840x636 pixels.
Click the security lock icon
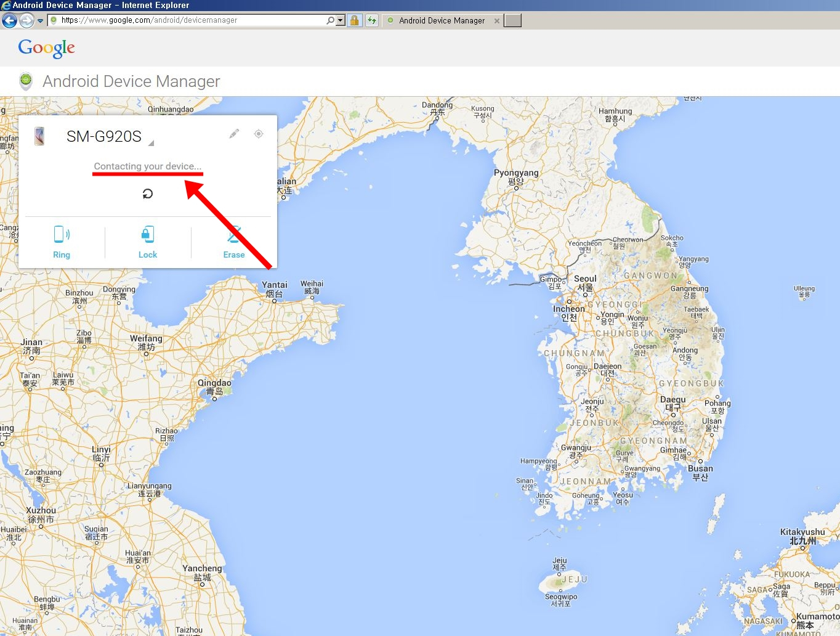point(355,20)
